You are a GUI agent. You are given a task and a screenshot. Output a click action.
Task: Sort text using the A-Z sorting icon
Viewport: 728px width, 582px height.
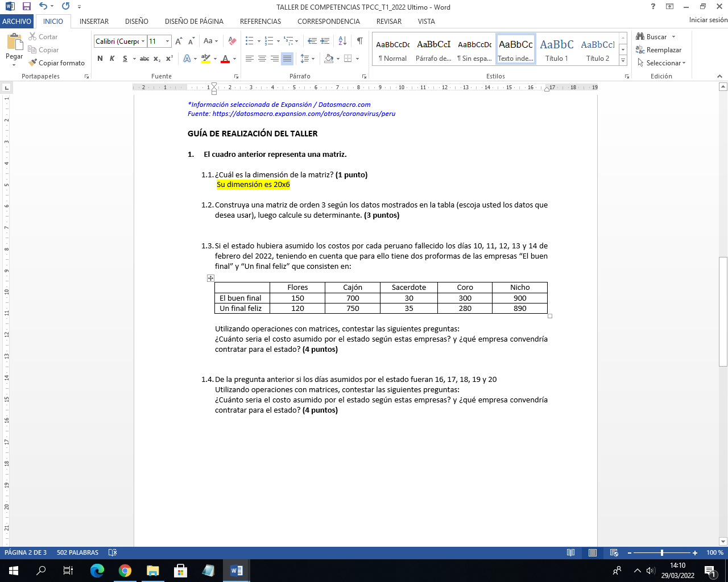pos(342,41)
